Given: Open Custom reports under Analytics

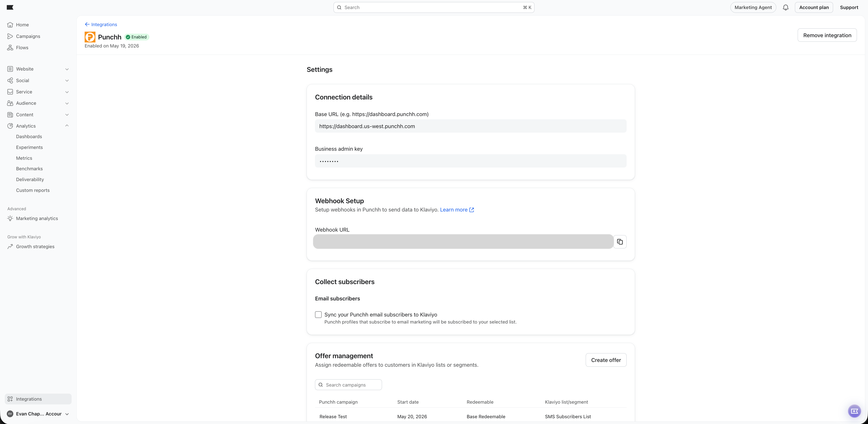Looking at the screenshot, I should coord(33,190).
